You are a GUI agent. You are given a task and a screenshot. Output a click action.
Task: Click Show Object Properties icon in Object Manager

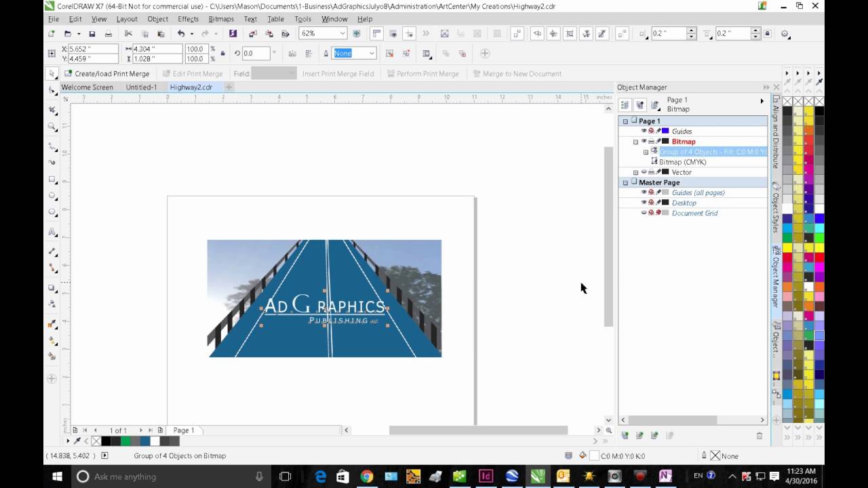(625, 105)
